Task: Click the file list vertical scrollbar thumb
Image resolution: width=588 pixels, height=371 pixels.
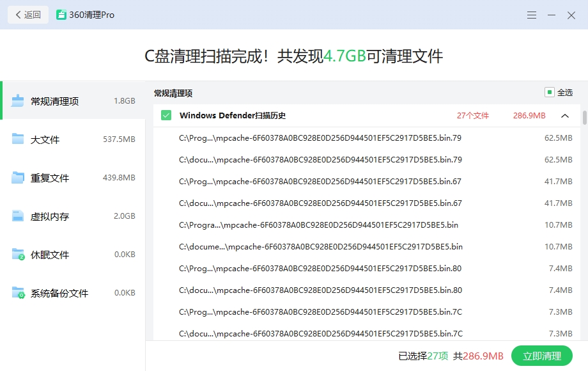Action: [584, 118]
